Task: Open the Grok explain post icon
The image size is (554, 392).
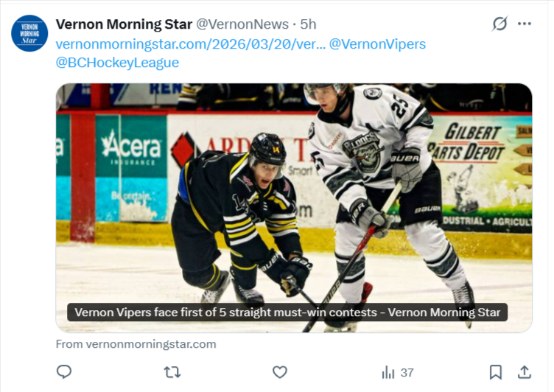Action: coord(499,24)
